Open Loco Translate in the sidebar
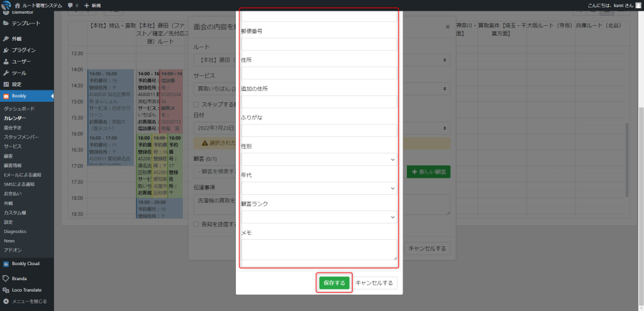Image resolution: width=644 pixels, height=311 pixels. click(26, 290)
